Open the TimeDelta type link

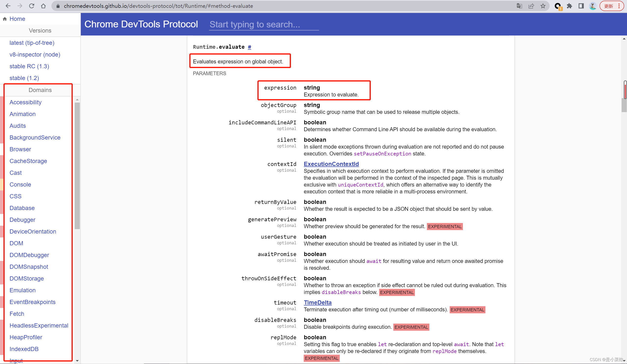pyautogui.click(x=317, y=302)
